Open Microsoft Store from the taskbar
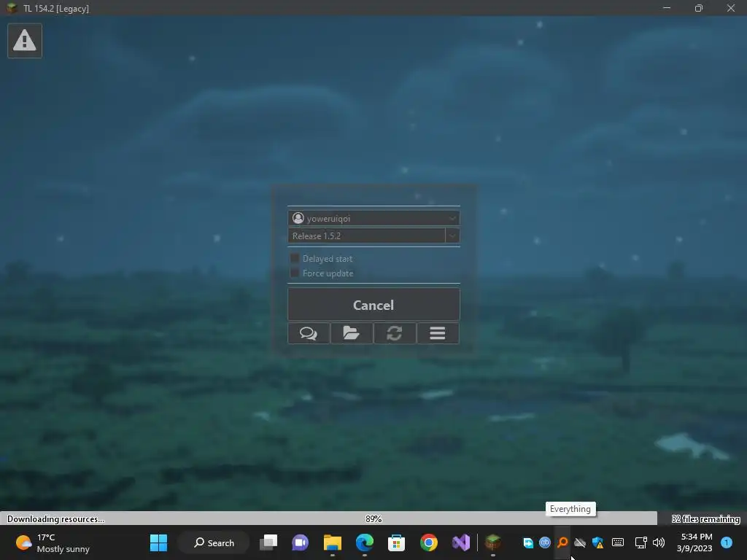This screenshot has width=747, height=560. point(396,542)
